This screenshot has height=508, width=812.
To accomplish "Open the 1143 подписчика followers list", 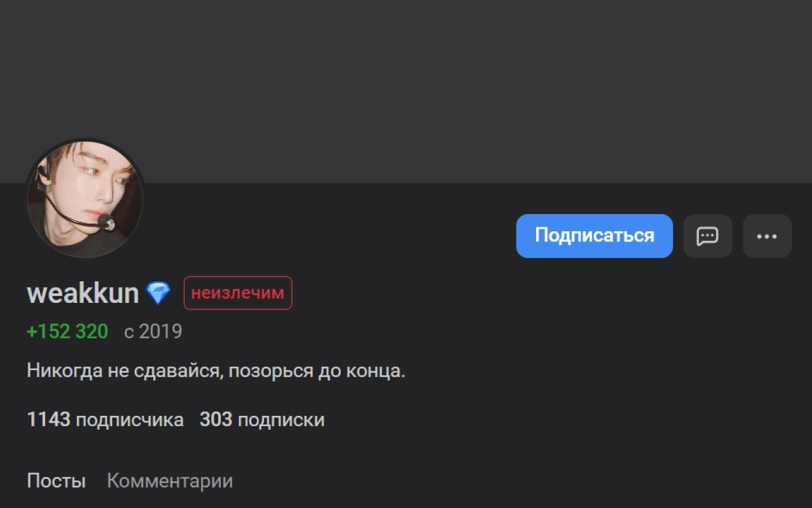I will point(105,420).
